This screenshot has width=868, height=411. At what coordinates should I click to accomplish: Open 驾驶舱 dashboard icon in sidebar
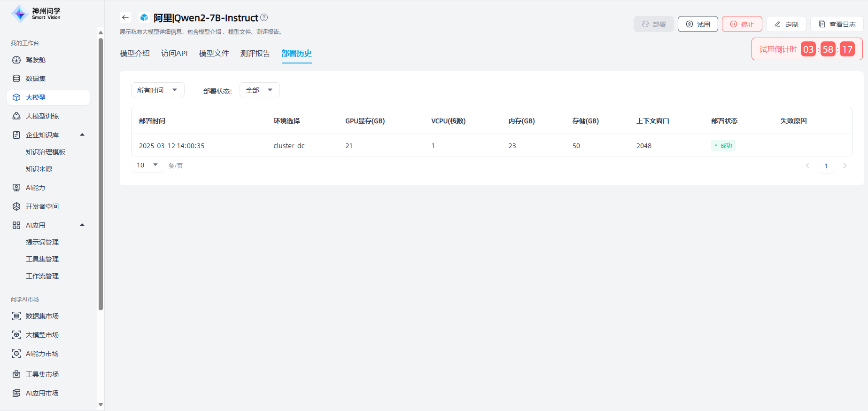[x=16, y=60]
